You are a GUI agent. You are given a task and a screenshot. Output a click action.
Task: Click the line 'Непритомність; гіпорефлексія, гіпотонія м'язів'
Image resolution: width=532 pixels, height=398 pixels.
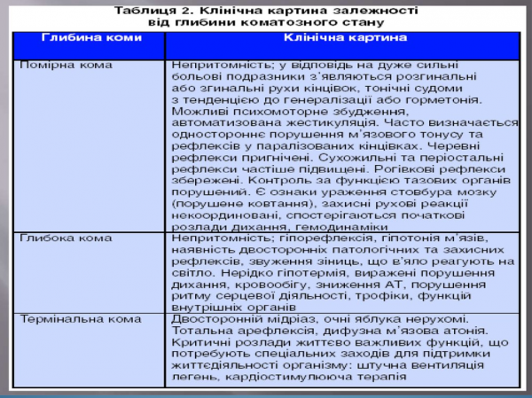(329, 238)
